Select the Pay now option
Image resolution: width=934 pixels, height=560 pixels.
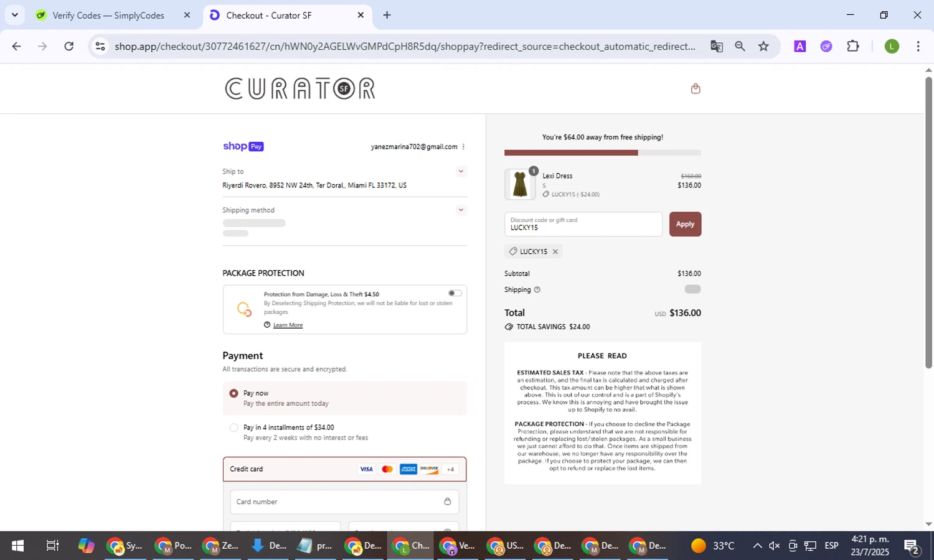pyautogui.click(x=233, y=393)
